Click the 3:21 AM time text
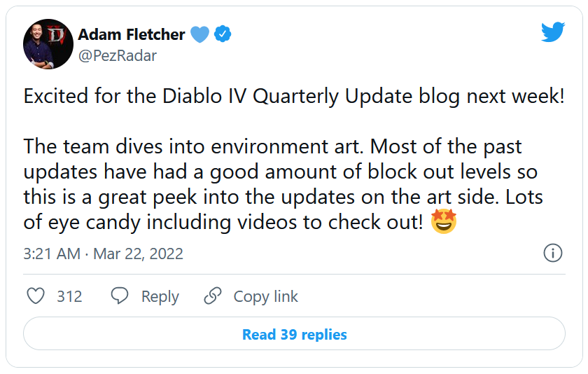 click(x=51, y=254)
